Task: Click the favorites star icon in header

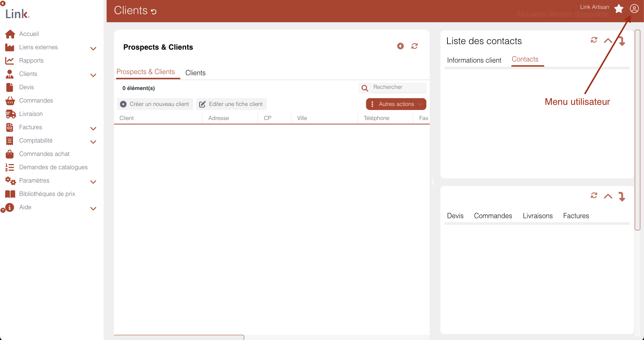Action: click(x=619, y=9)
